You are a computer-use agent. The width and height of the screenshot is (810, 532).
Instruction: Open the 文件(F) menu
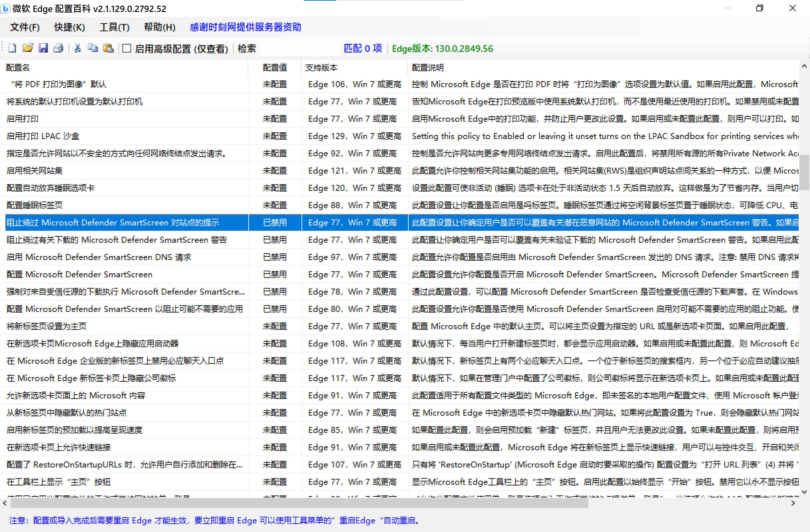click(x=25, y=27)
